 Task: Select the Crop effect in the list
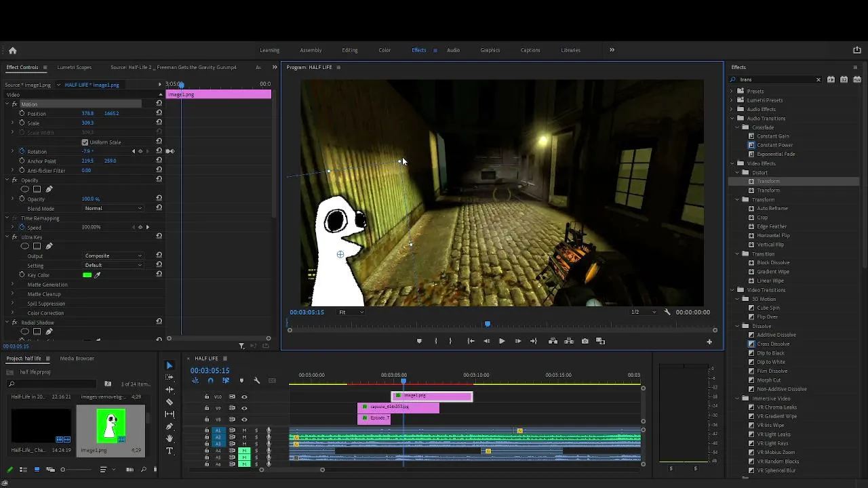click(x=762, y=218)
